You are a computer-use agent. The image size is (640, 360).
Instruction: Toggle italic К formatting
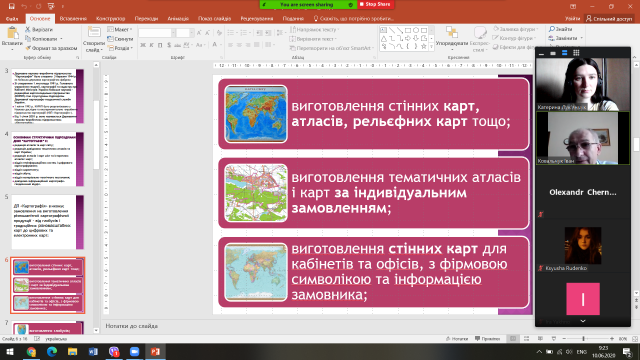151,45
